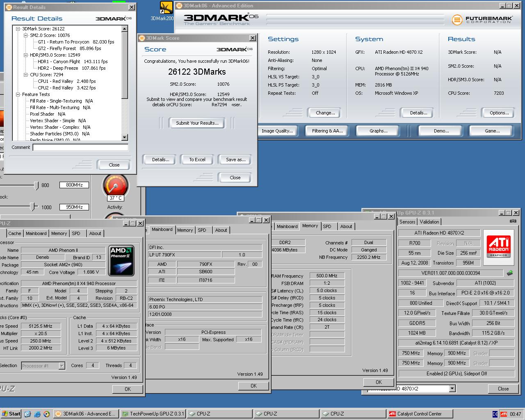Click the 800MHz clock value field
525x420 pixels.
[x=74, y=185]
